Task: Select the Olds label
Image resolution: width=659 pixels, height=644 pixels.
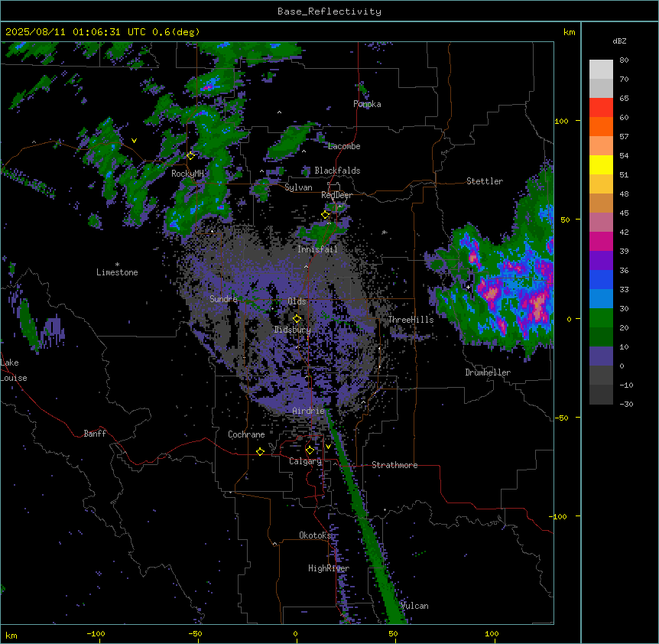Action: click(297, 301)
